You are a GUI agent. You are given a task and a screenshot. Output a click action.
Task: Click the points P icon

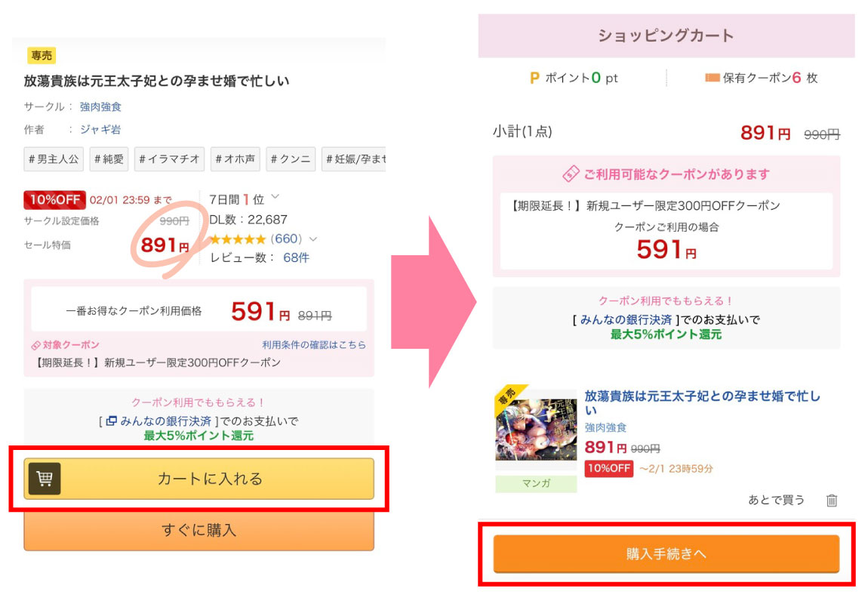(x=534, y=78)
